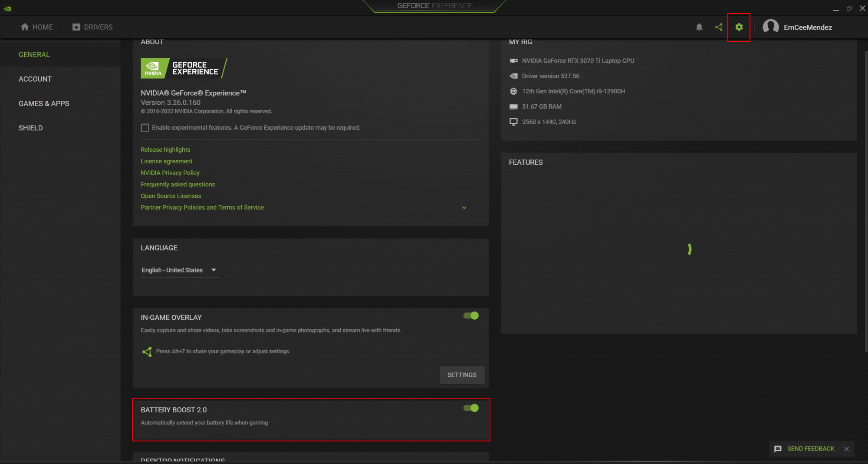Switch to the DRIVERS tab

(92, 27)
